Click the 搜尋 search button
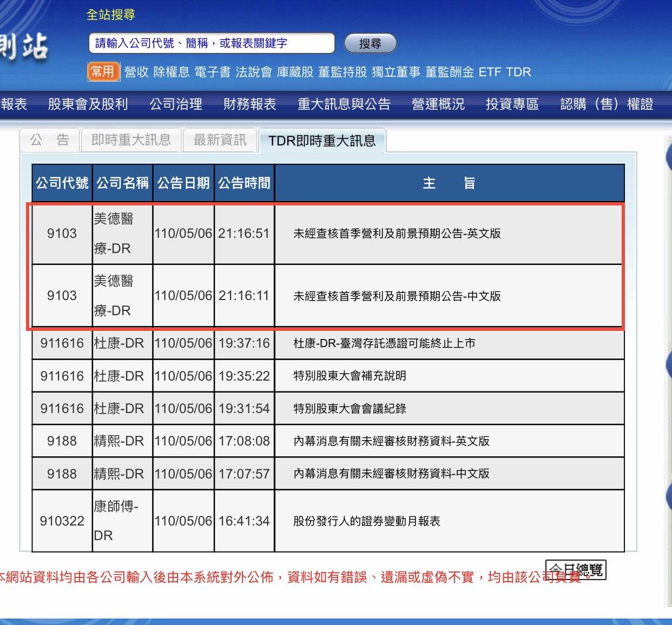Viewport: 672px width, 625px height. (370, 44)
